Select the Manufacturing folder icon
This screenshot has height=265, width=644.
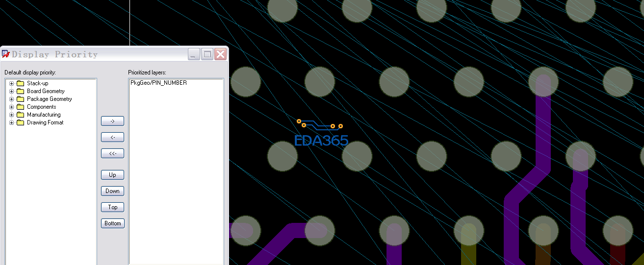click(x=20, y=115)
